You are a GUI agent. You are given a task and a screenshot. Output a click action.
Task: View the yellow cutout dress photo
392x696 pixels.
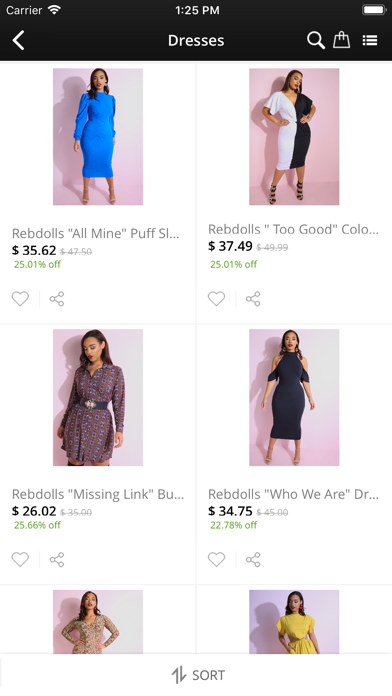click(x=294, y=621)
